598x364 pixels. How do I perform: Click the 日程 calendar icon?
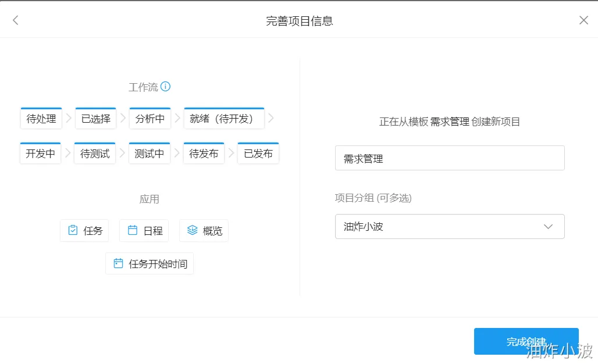click(x=133, y=230)
